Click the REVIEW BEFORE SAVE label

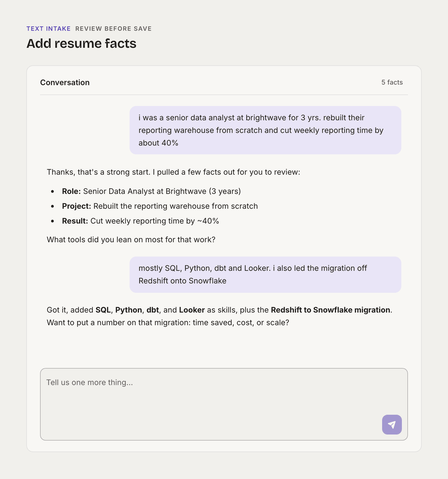click(113, 29)
